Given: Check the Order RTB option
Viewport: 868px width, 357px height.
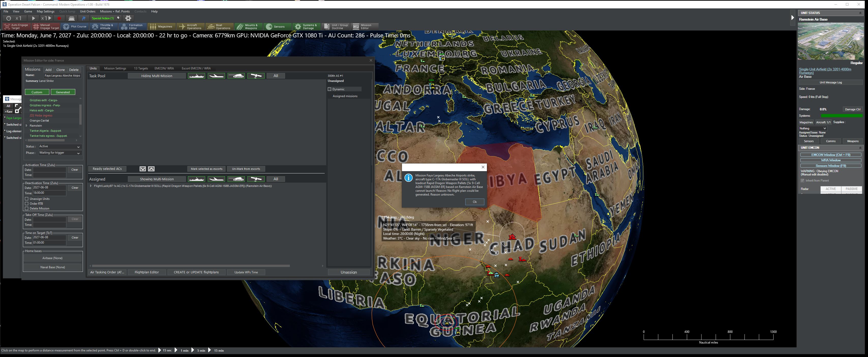Looking at the screenshot, I should click(x=27, y=204).
